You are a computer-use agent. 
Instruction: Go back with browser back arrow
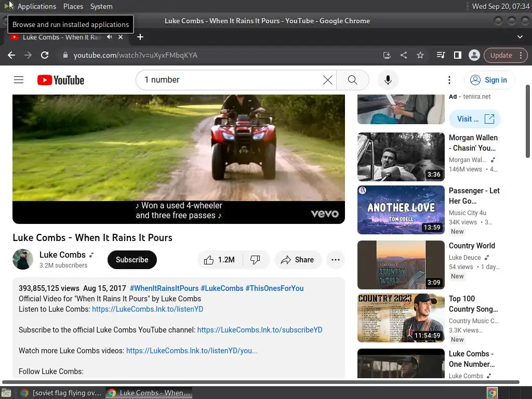coord(11,55)
